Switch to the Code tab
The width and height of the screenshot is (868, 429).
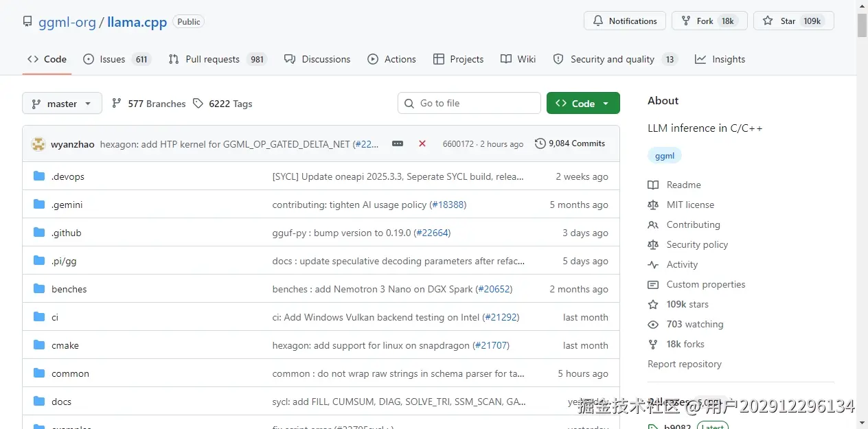[x=47, y=60]
